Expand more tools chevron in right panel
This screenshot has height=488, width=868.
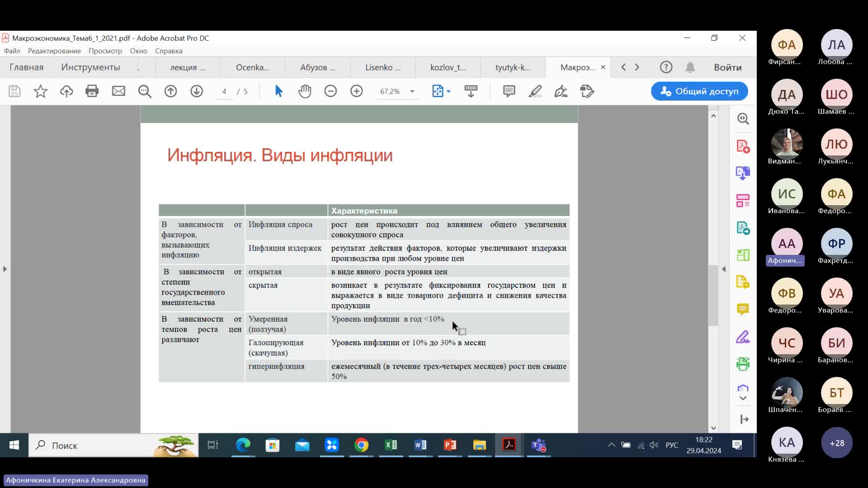[x=743, y=398]
